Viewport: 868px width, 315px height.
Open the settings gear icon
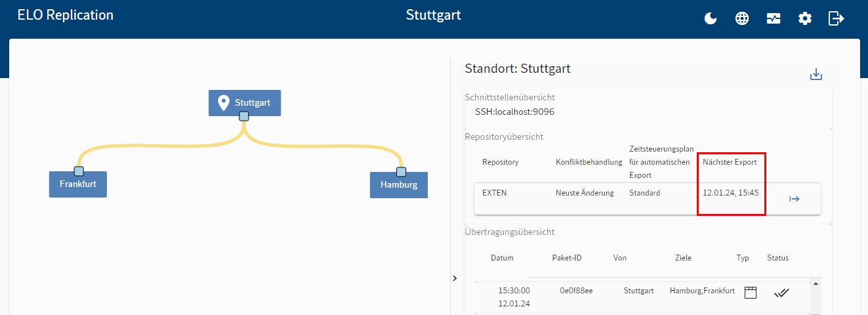(805, 18)
